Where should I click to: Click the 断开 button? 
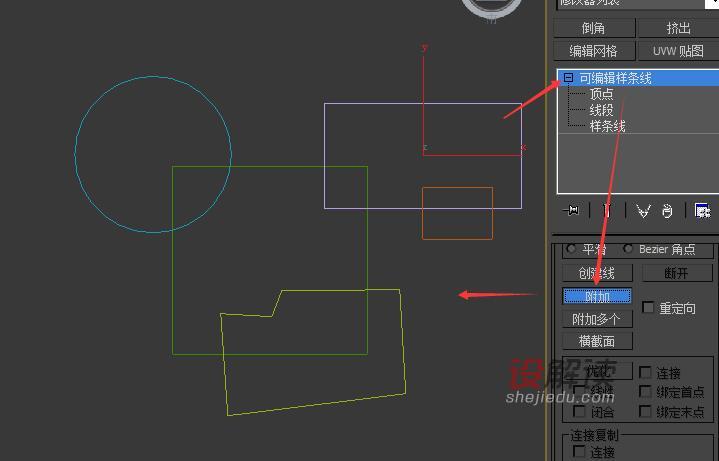[677, 273]
